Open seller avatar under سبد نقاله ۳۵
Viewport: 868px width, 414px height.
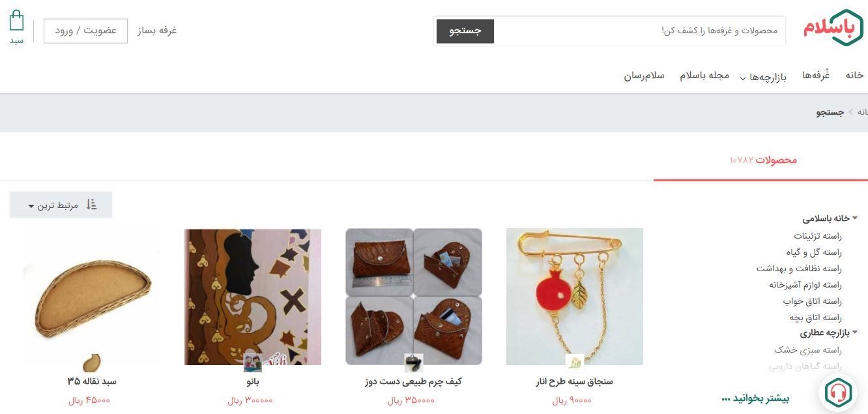click(x=92, y=362)
